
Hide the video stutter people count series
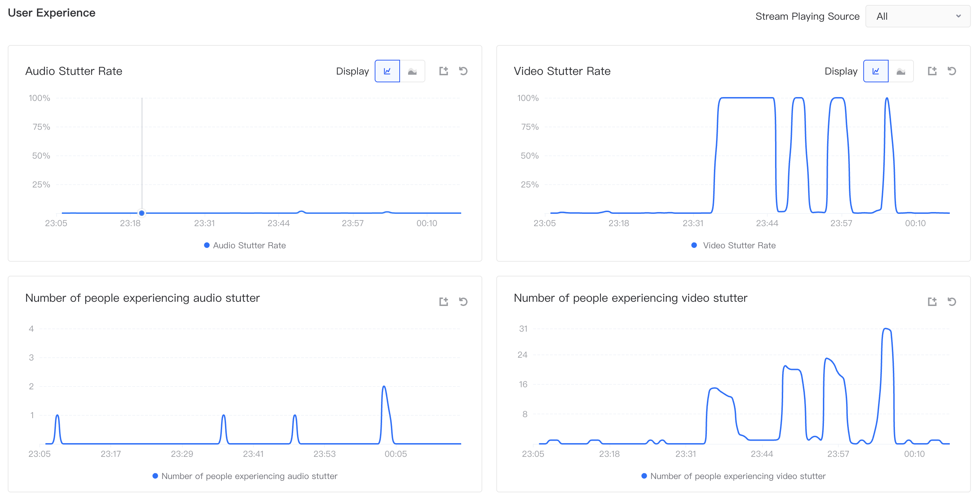[x=734, y=476]
